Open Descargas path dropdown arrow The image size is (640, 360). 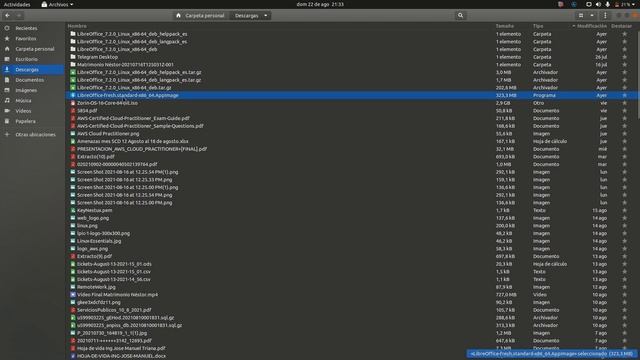(x=266, y=16)
